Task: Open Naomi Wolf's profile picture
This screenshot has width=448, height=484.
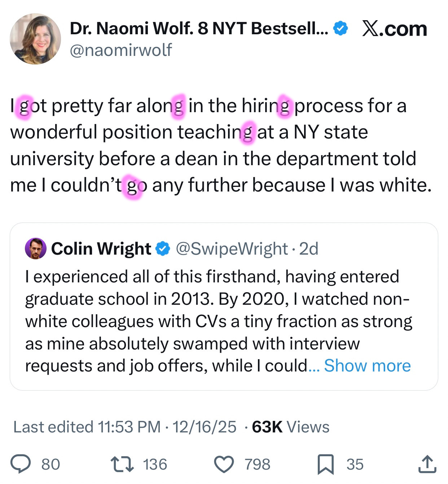Action: click(35, 39)
